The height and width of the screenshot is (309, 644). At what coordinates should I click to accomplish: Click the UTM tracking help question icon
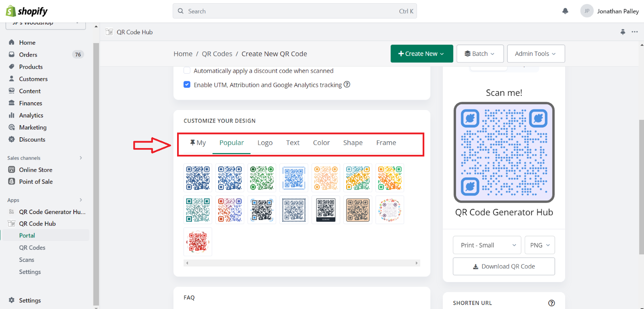[347, 84]
